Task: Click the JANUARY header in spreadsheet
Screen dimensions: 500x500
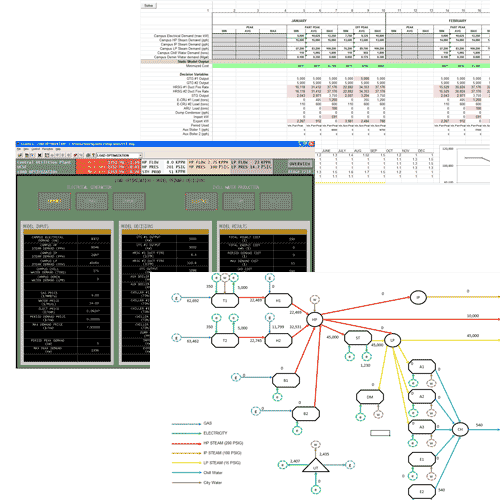Action: coord(299,21)
